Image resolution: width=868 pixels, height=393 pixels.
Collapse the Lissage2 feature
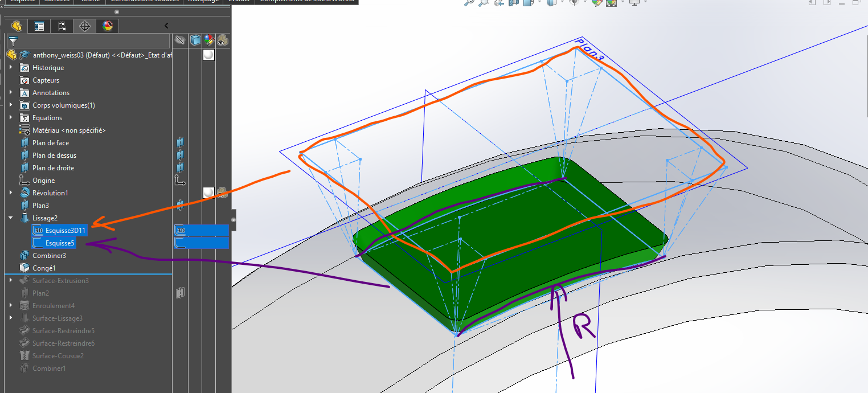(x=11, y=218)
